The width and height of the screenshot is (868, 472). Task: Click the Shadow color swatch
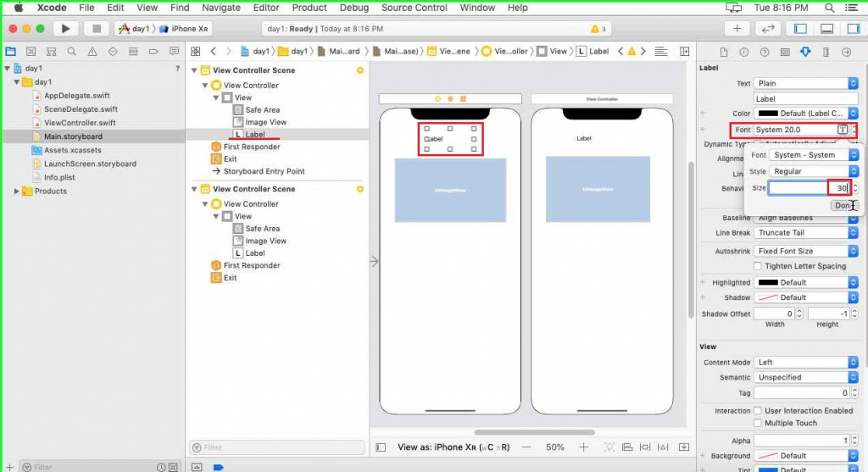point(767,297)
